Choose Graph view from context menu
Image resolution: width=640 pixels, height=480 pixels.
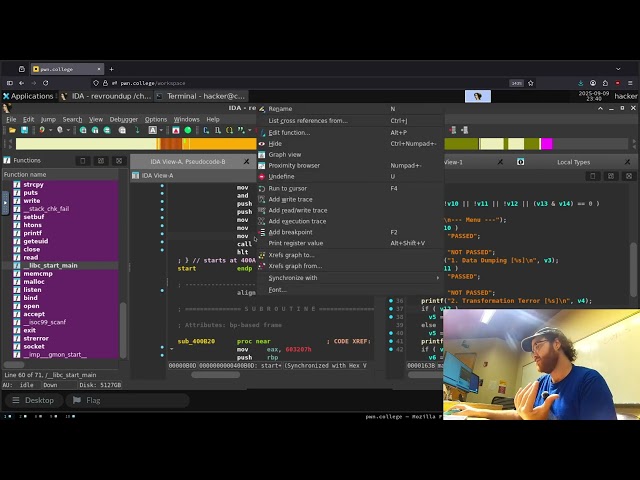pyautogui.click(x=284, y=154)
